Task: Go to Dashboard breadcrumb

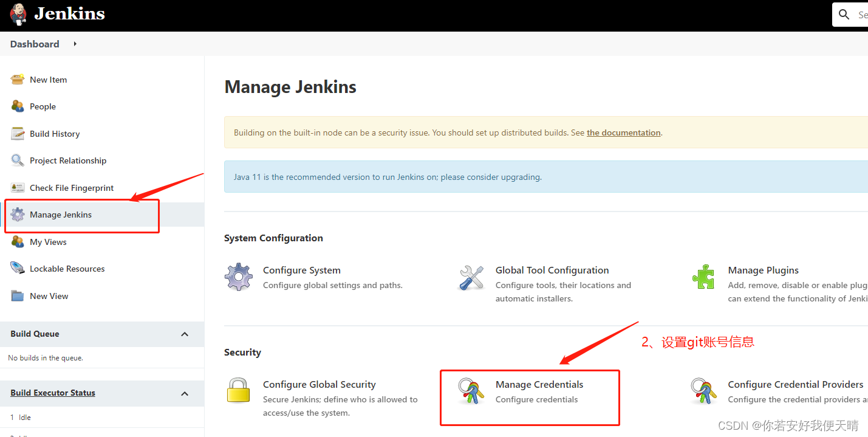Action: tap(35, 44)
